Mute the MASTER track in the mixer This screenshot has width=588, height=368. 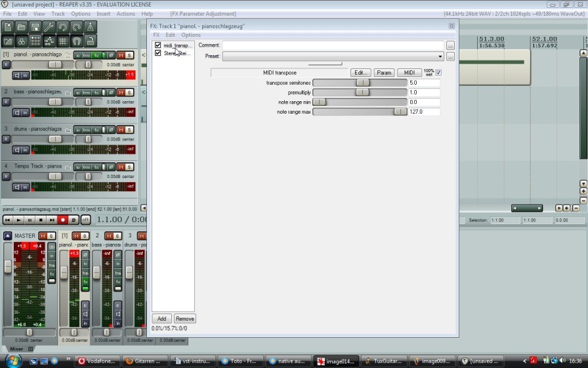(43, 236)
